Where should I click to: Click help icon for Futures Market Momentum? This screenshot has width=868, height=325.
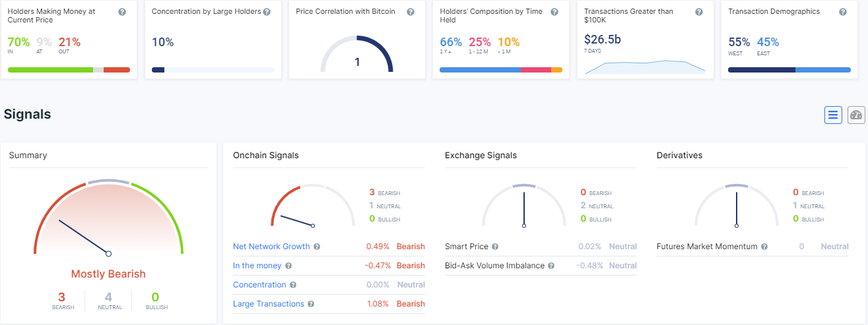pyautogui.click(x=764, y=247)
